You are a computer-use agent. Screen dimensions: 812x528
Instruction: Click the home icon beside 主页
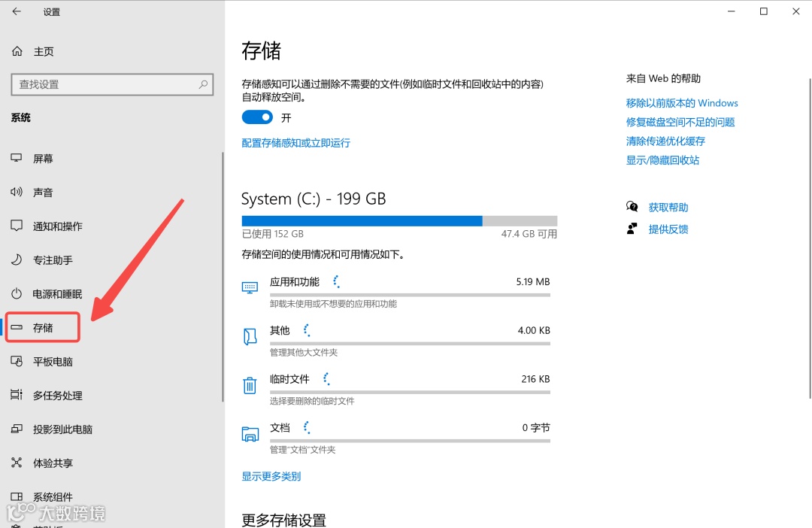point(17,51)
